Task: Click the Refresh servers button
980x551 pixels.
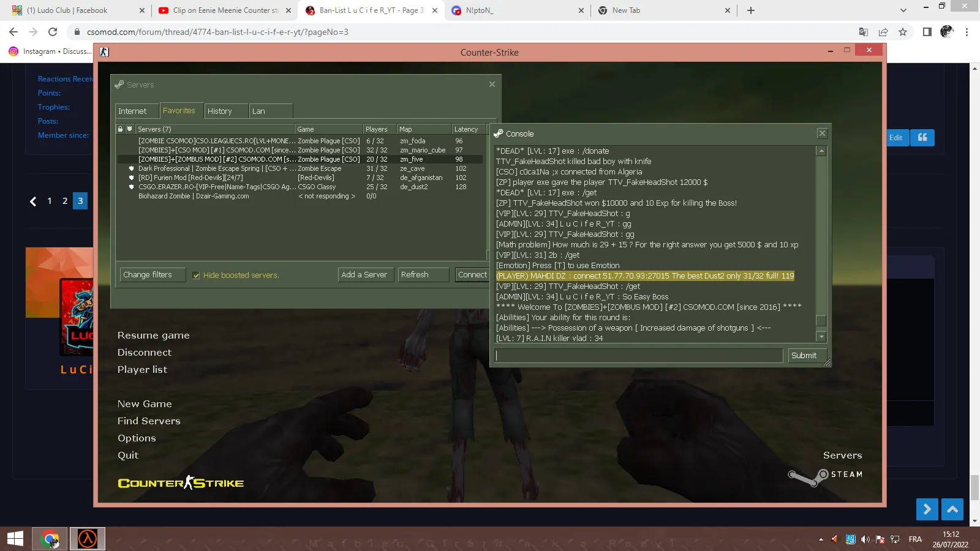Action: (423, 275)
